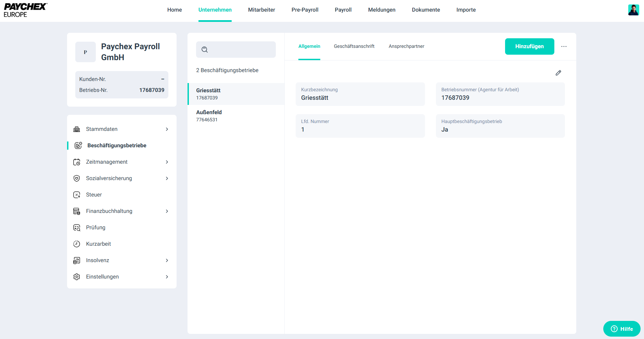Viewport: 644px width, 339px height.
Task: Open the Hilfe help button
Action: point(621,329)
